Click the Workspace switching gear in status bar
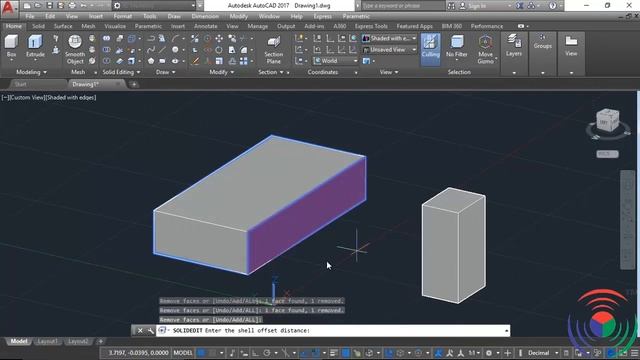This screenshot has height=360, width=640. pyautogui.click(x=489, y=353)
